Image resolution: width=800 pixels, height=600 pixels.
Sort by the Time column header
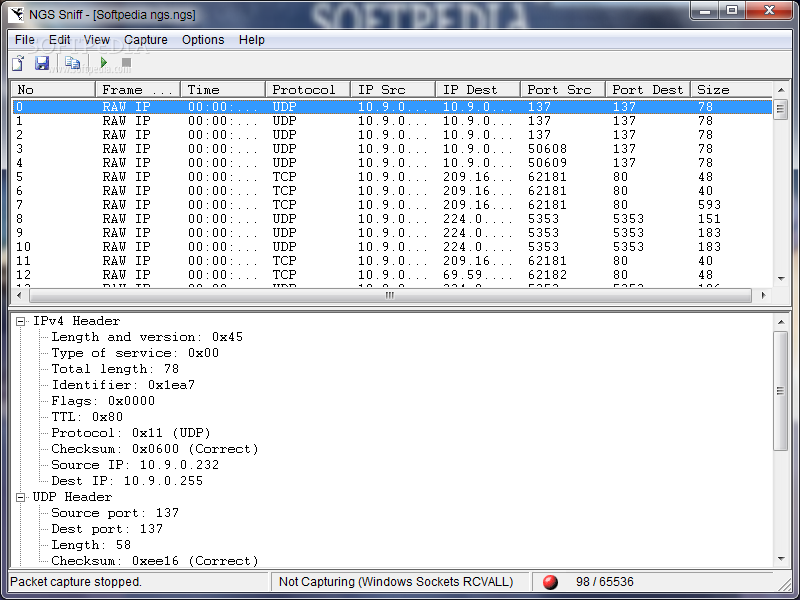point(223,90)
